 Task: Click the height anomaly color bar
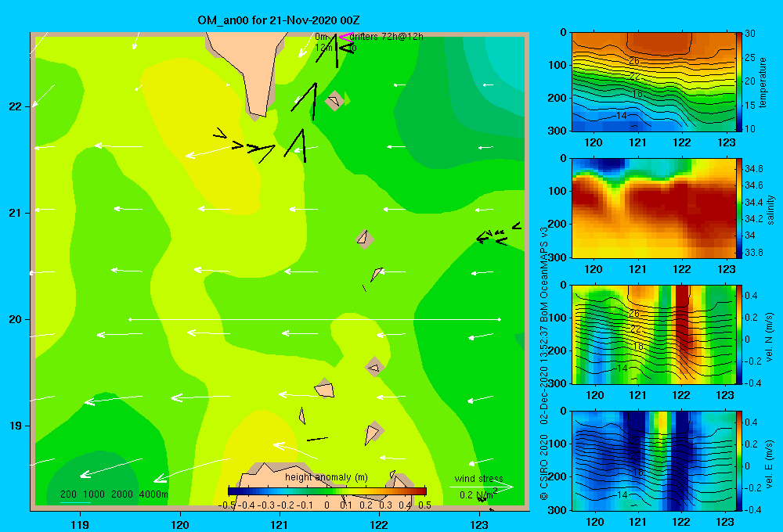pos(327,491)
